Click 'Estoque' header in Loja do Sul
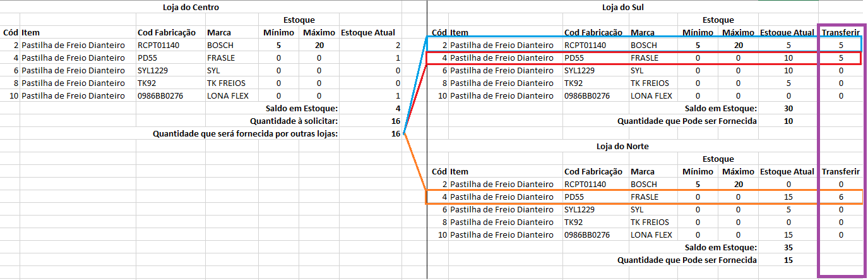This screenshot has height=280, width=868. click(x=718, y=20)
